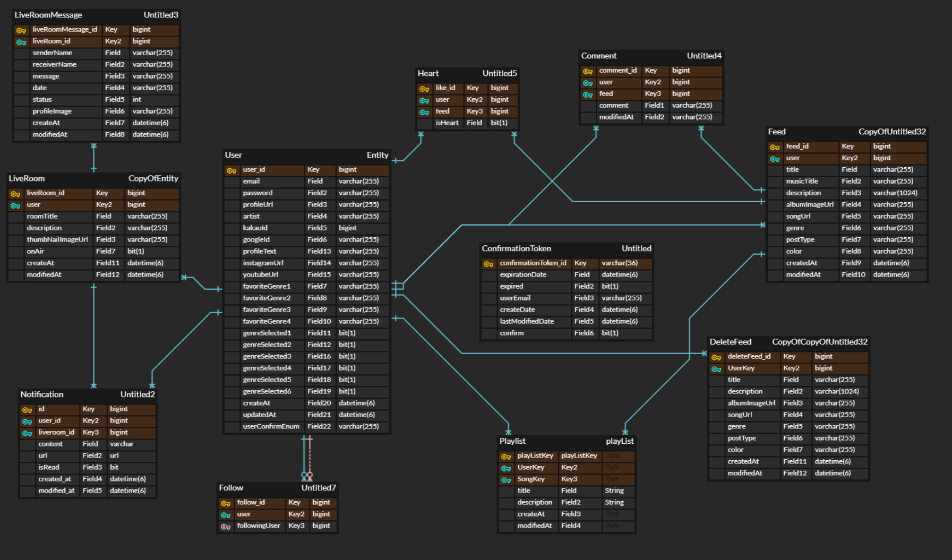Screen dimensions: 952x560
Task: Select the foreign key icon next to liveRoom_id
Action: [x=21, y=42]
